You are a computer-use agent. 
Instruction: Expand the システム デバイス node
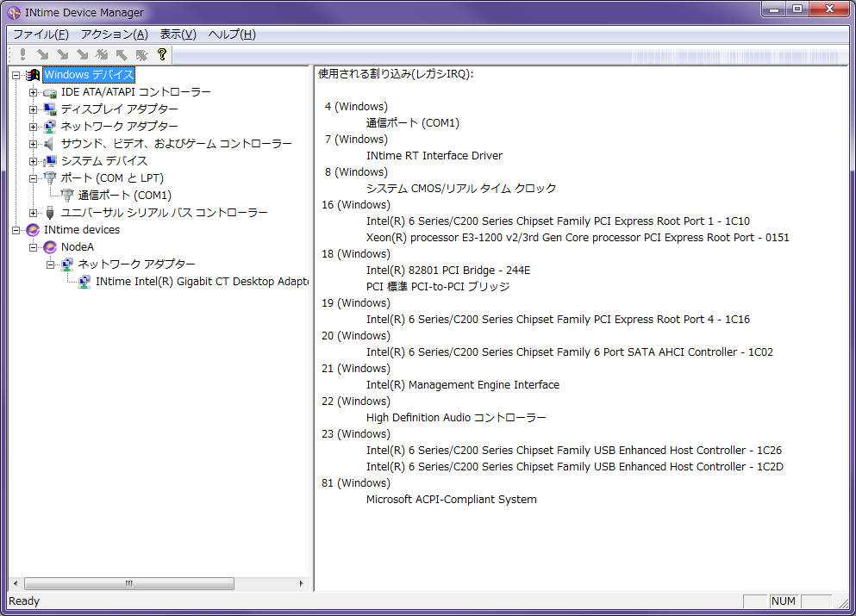coord(34,161)
